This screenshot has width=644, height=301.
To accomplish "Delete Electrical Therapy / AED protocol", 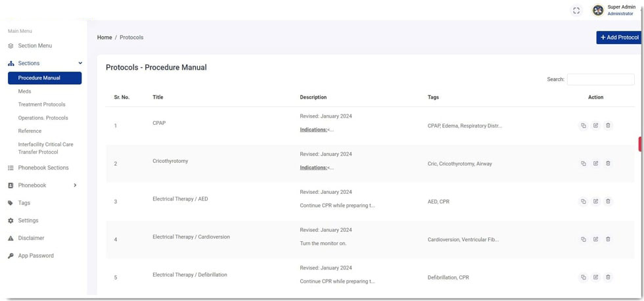I will [x=609, y=202].
